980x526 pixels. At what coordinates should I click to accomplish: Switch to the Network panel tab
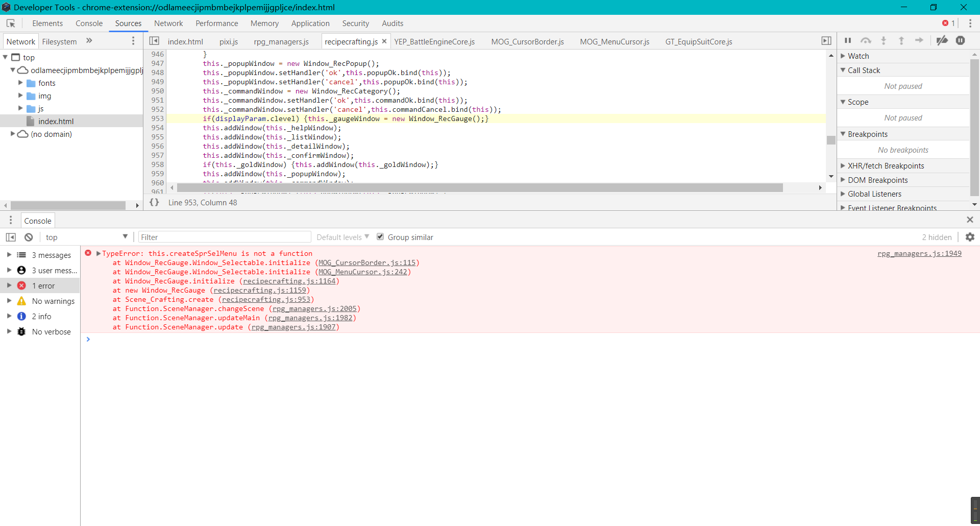click(x=168, y=23)
